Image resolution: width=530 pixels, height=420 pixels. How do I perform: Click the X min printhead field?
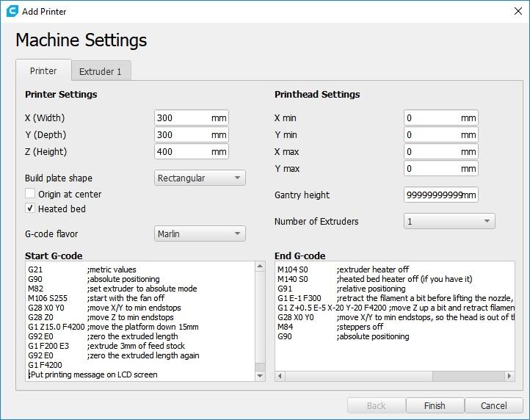click(433, 117)
